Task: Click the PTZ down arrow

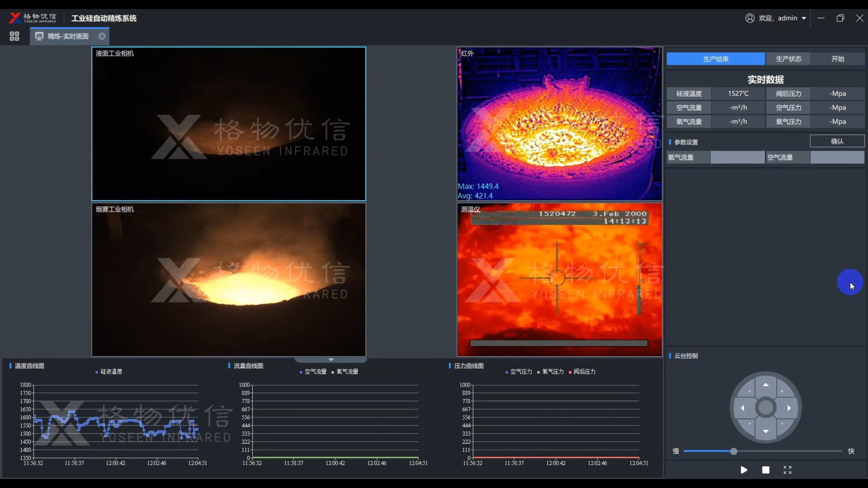Action: click(765, 431)
